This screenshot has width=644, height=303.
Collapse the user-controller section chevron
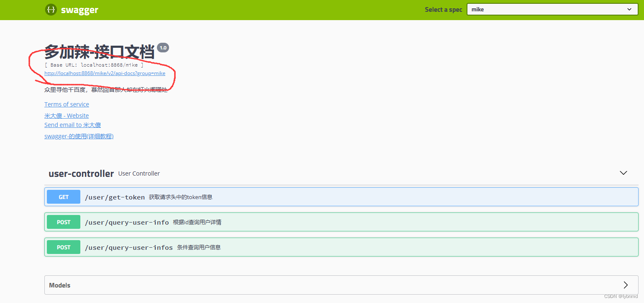coord(623,173)
